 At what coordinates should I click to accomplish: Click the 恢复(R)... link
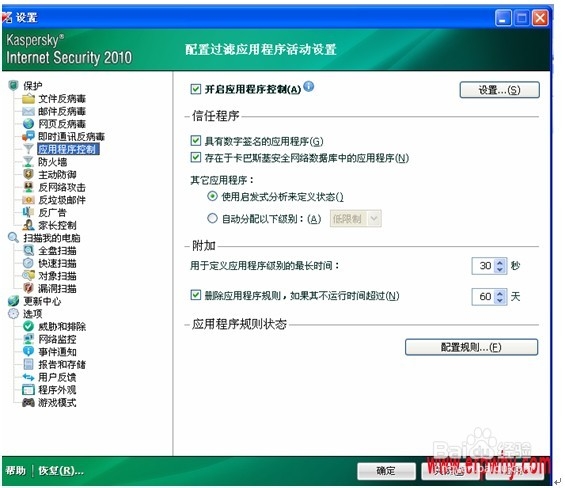(61, 470)
